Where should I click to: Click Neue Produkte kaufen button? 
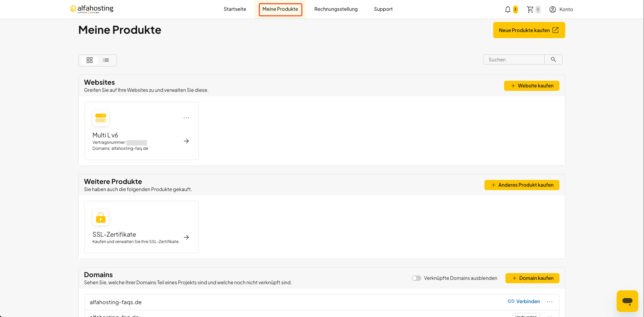(x=529, y=30)
